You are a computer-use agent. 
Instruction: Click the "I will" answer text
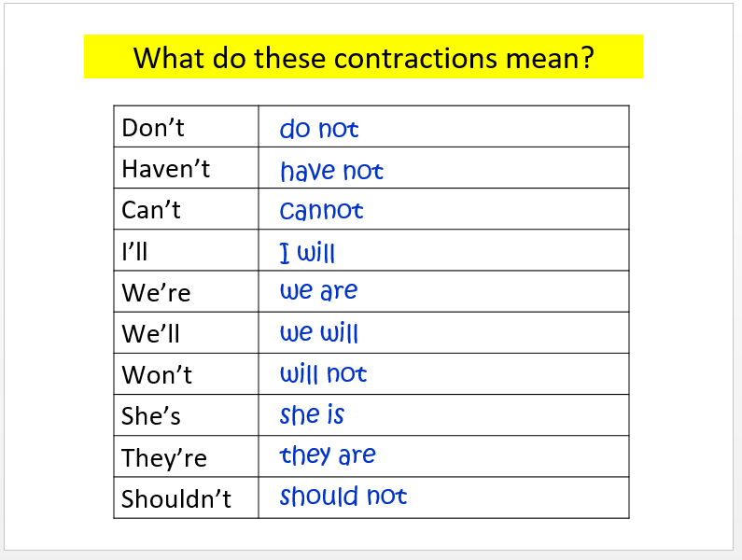[x=307, y=252]
